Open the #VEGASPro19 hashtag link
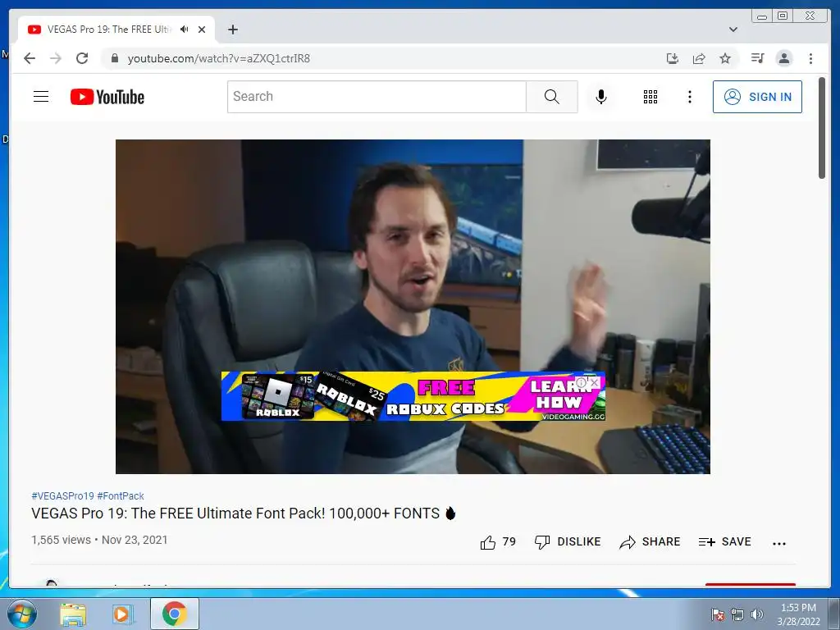The width and height of the screenshot is (840, 630). click(x=62, y=496)
